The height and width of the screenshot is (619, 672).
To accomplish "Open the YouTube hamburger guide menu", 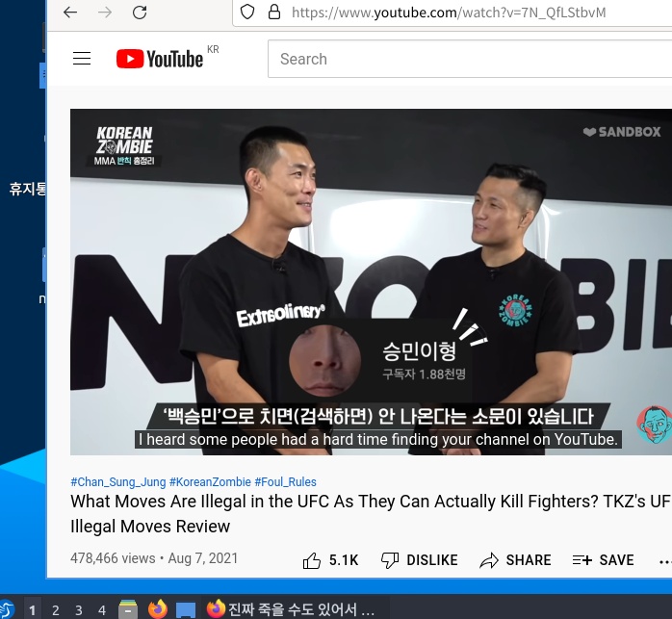I will click(82, 59).
